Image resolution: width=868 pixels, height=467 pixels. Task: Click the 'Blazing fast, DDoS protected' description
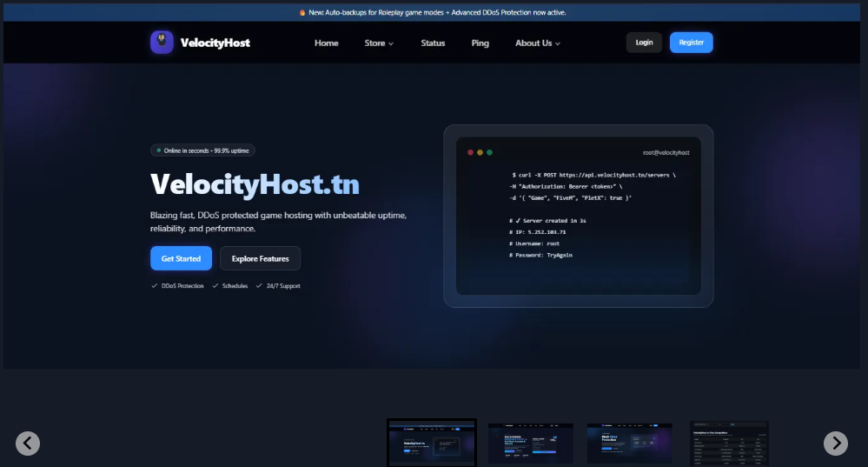click(278, 222)
